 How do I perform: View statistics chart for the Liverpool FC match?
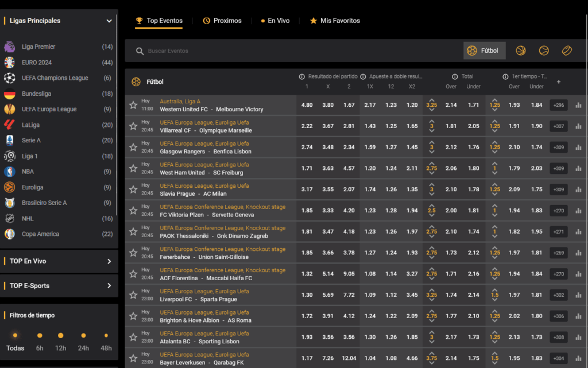point(578,295)
